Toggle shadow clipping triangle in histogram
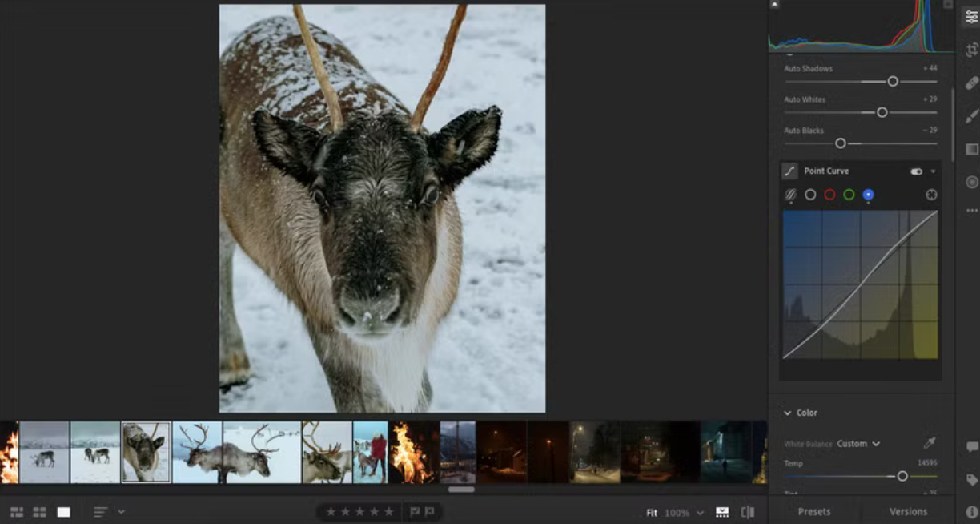 coord(774,4)
